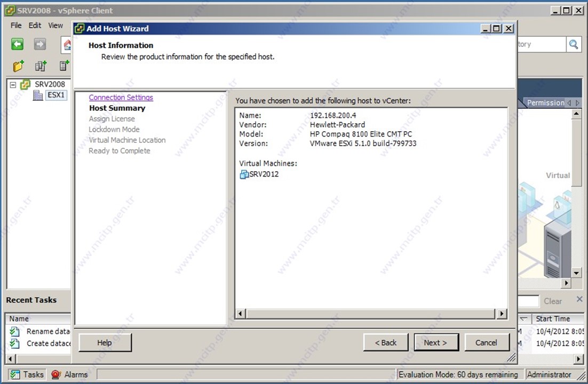Image resolution: width=588 pixels, height=384 pixels.
Task: Click the Rename task row
Action: click(x=39, y=332)
